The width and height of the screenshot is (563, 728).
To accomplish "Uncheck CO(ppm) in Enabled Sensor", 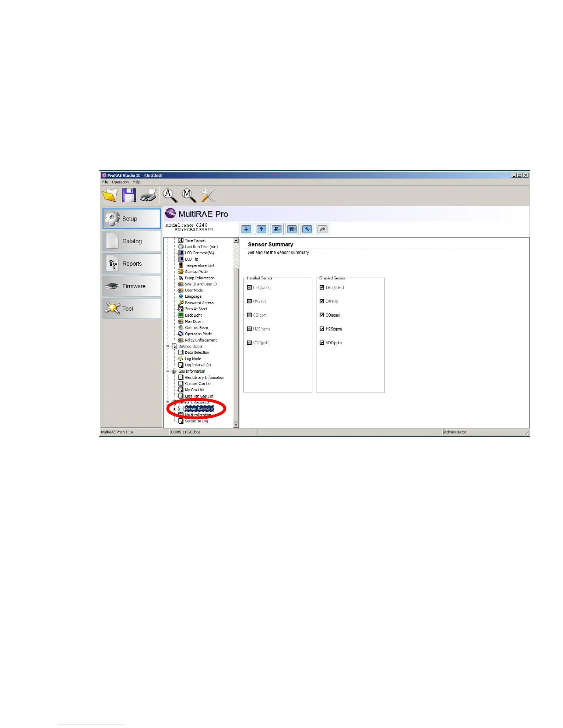I will click(x=322, y=315).
